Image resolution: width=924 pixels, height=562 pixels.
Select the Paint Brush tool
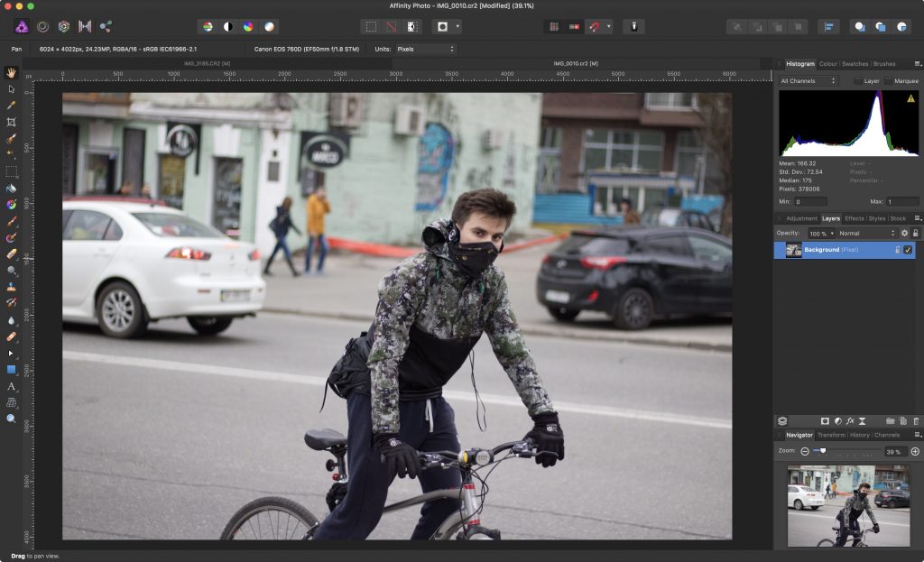pos(11,222)
